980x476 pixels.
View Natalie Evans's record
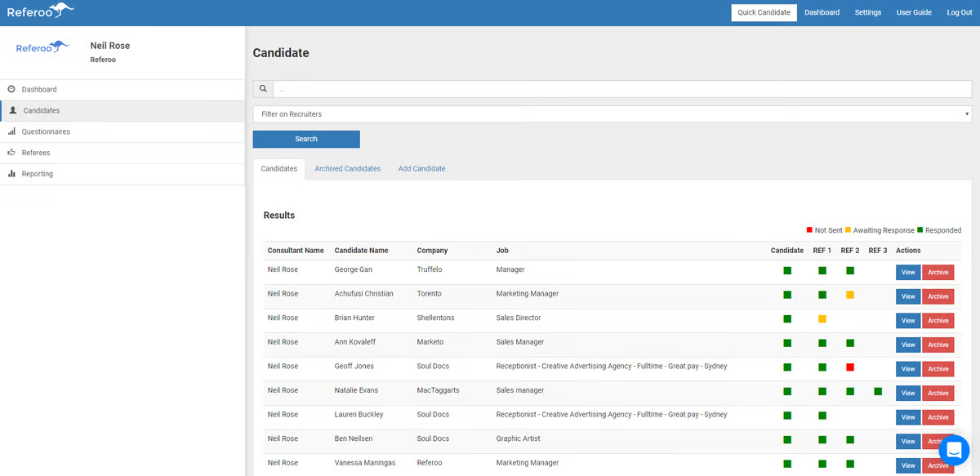pyautogui.click(x=908, y=394)
